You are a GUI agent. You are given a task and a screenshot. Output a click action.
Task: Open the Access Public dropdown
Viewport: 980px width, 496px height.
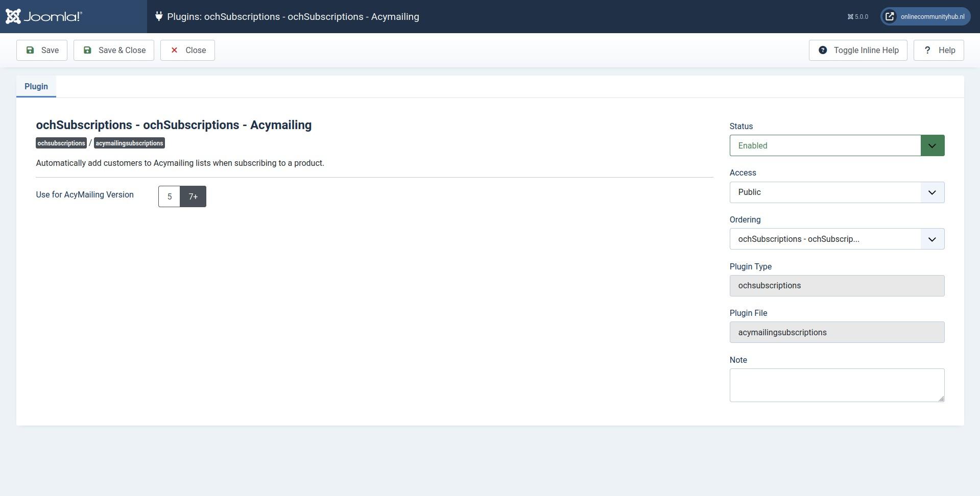[837, 192]
